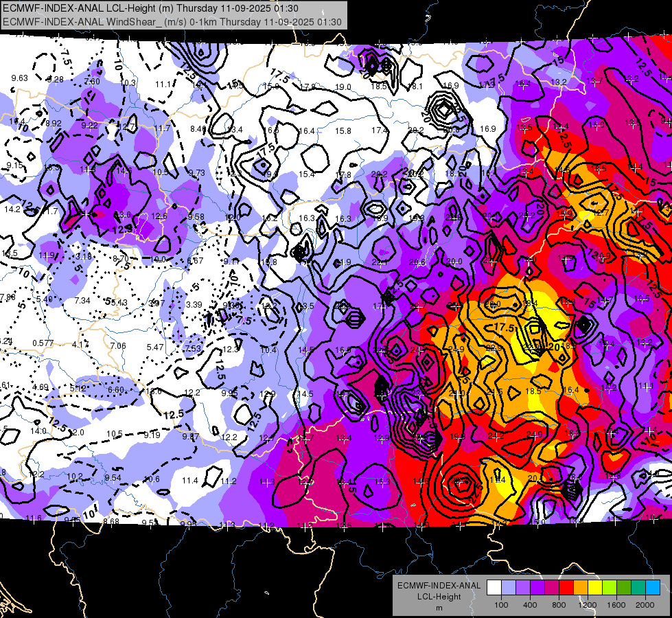
Task: Click legend unit label m
Action: (x=439, y=608)
